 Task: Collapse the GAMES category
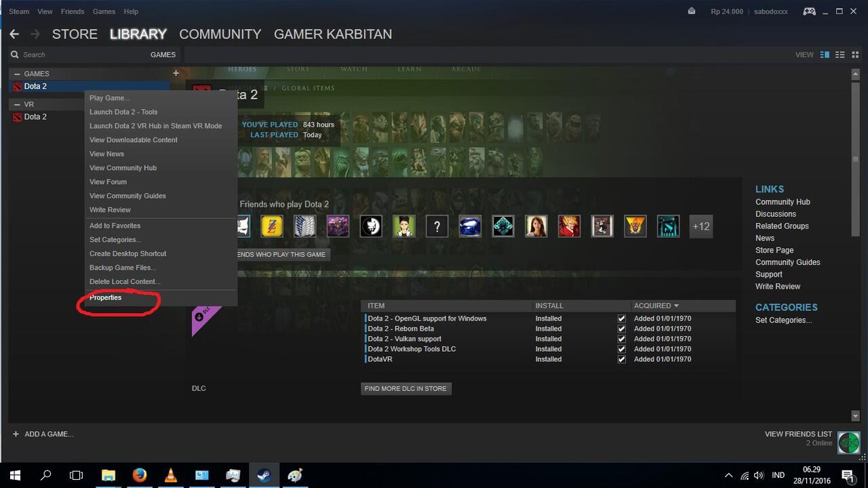(17, 74)
